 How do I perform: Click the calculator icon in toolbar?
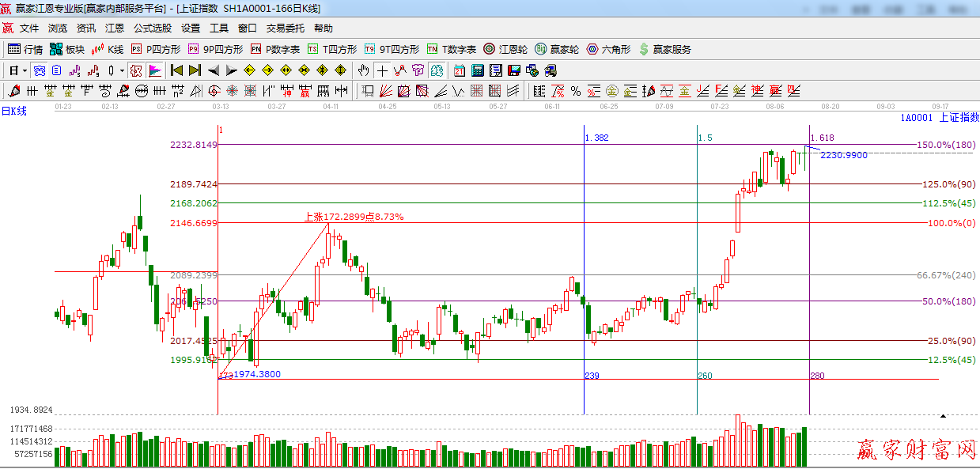[477, 70]
